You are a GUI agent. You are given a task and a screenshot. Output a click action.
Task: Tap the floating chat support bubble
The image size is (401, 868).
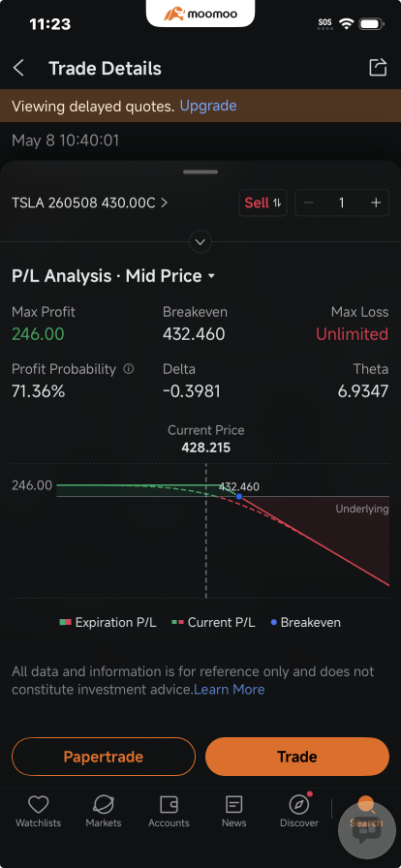click(x=367, y=829)
